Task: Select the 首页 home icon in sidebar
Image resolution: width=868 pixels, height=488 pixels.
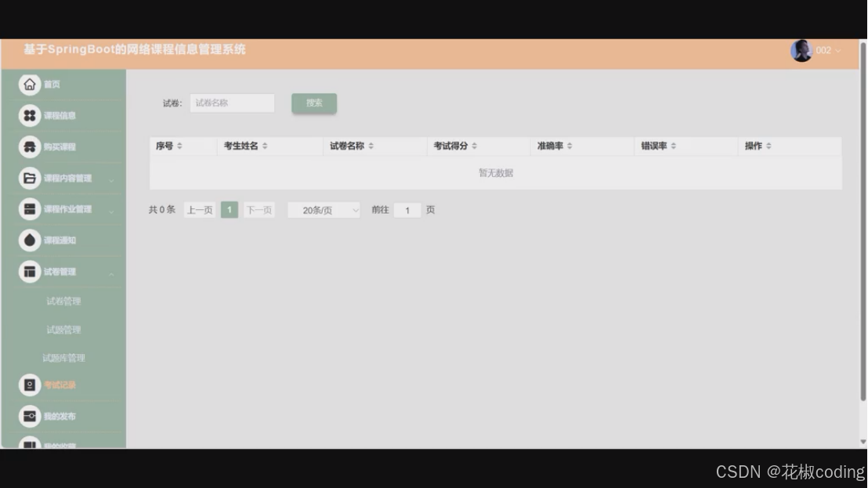Action: pyautogui.click(x=30, y=84)
